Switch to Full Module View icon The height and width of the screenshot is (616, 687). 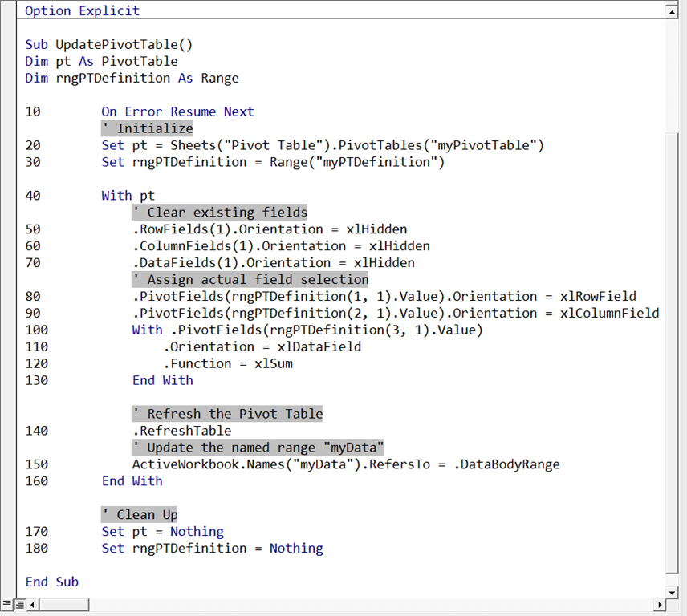coord(19,605)
